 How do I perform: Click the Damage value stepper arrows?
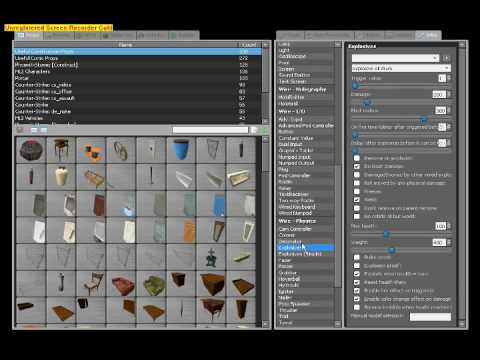point(449,95)
